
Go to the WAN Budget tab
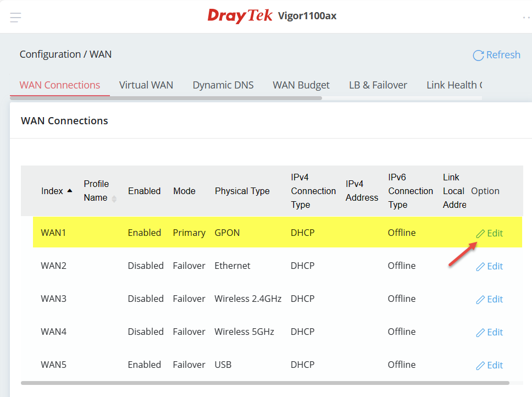click(x=301, y=85)
